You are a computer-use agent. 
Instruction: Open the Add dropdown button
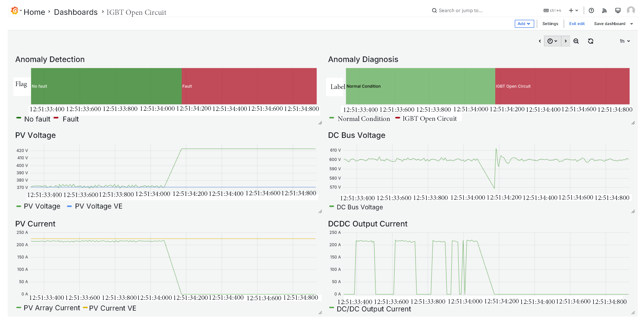(524, 24)
